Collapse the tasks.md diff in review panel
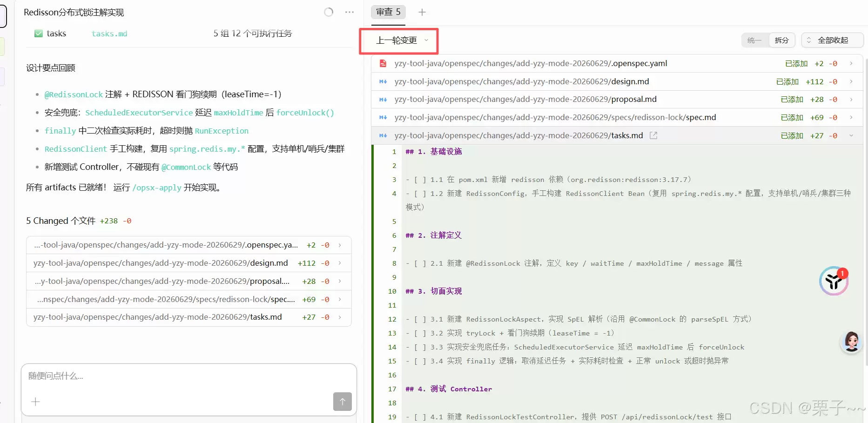This screenshot has height=423, width=868. click(x=851, y=135)
